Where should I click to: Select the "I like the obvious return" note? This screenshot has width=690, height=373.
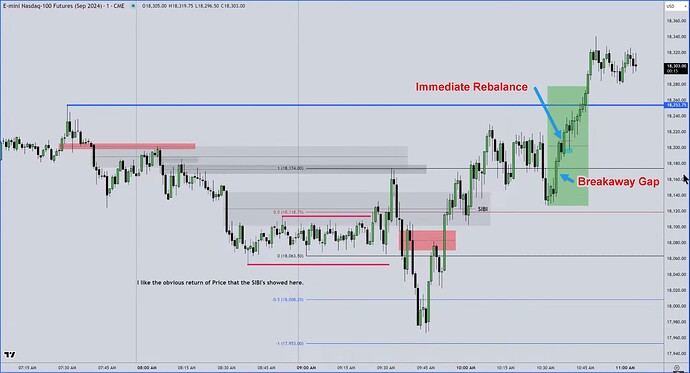pyautogui.click(x=220, y=282)
